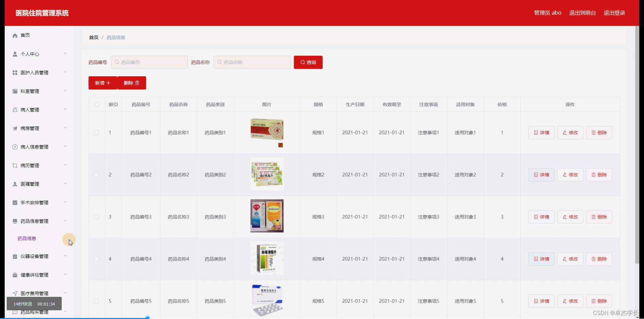Click the 病房管理 ward icon
The image size is (644, 319).
pos(14,128)
